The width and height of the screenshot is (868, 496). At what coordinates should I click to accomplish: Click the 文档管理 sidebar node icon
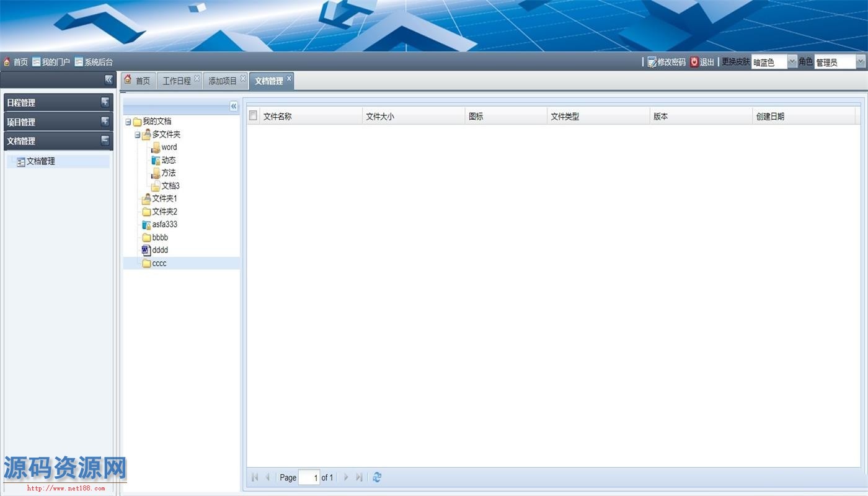(x=21, y=162)
